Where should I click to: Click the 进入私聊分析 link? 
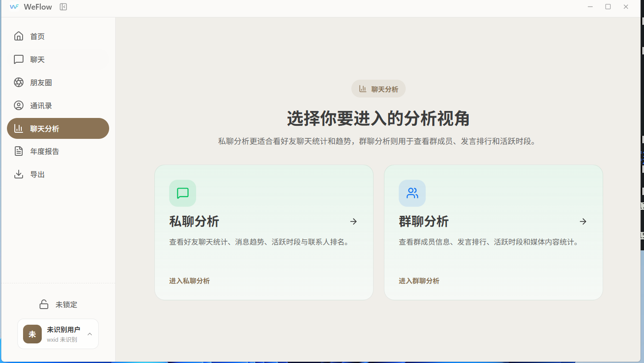[190, 281]
